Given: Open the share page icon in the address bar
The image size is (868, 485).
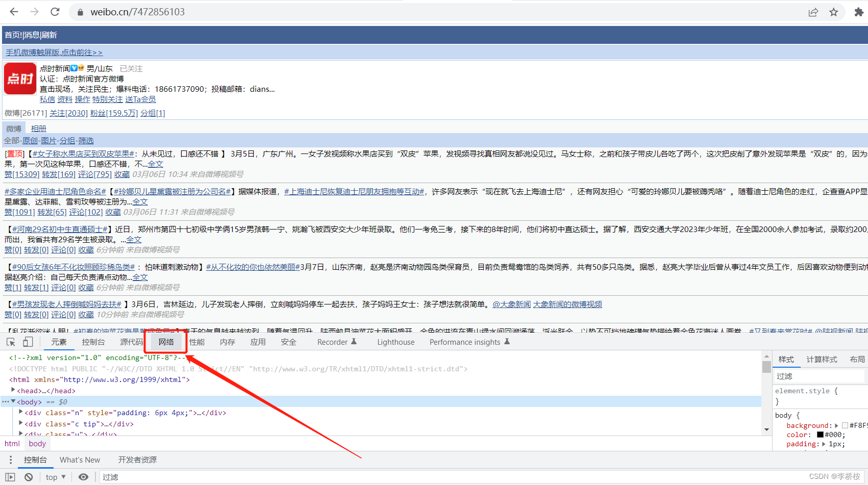Looking at the screenshot, I should coord(813,12).
